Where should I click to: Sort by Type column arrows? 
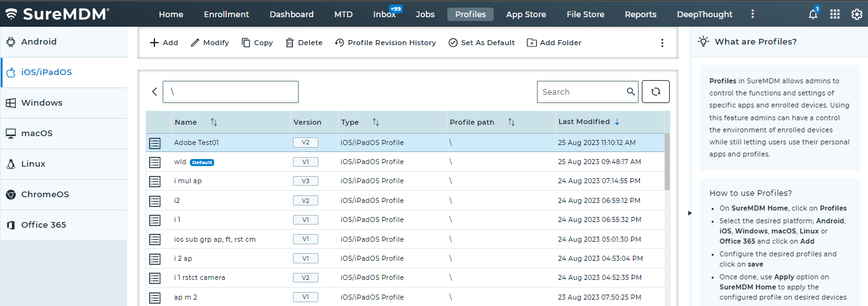pos(376,122)
